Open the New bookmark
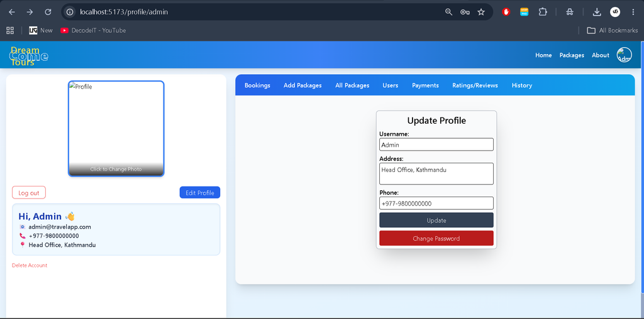Viewport: 644px width, 319px height. pyautogui.click(x=41, y=30)
